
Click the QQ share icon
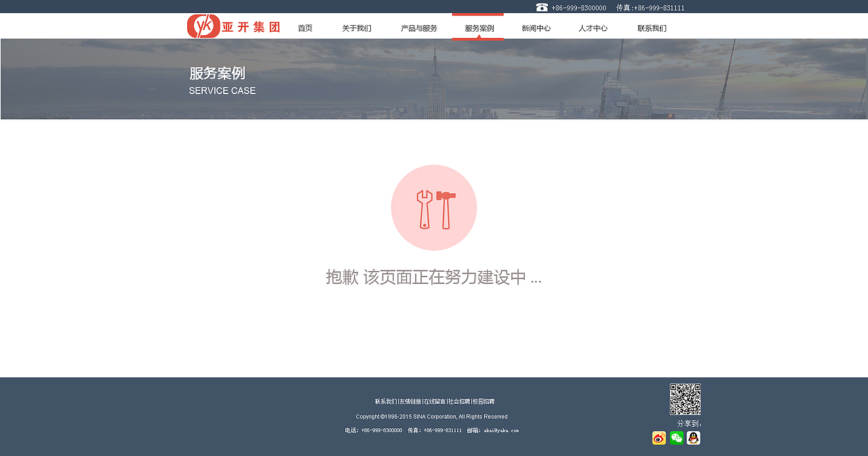(692, 438)
